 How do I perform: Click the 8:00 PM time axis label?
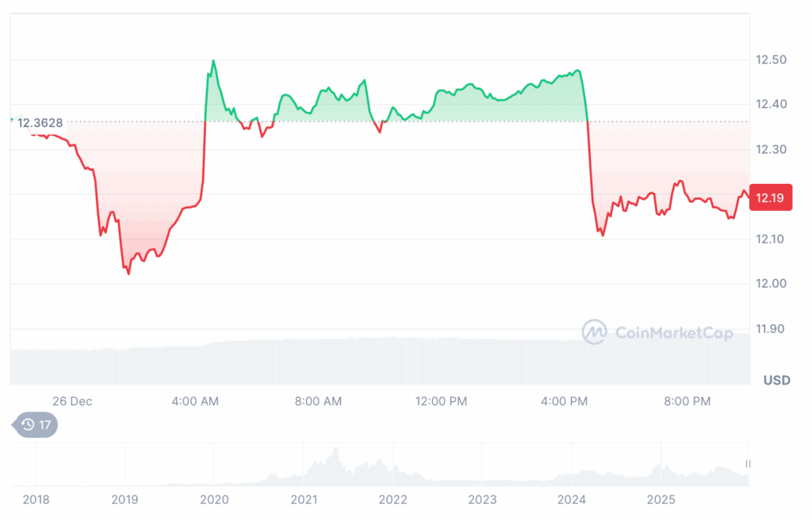[687, 401]
